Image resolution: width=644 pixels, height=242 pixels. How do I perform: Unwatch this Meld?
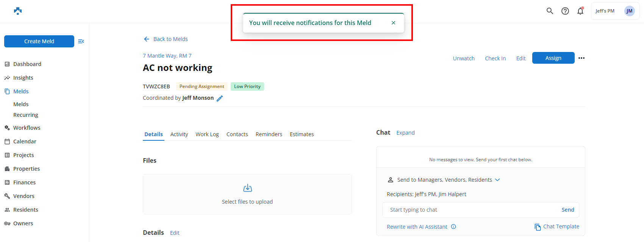point(463,58)
